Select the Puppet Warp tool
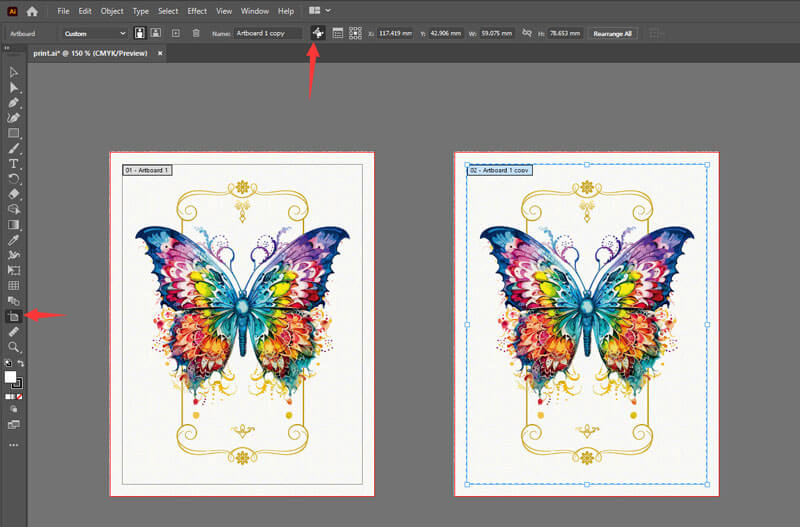 (14, 255)
